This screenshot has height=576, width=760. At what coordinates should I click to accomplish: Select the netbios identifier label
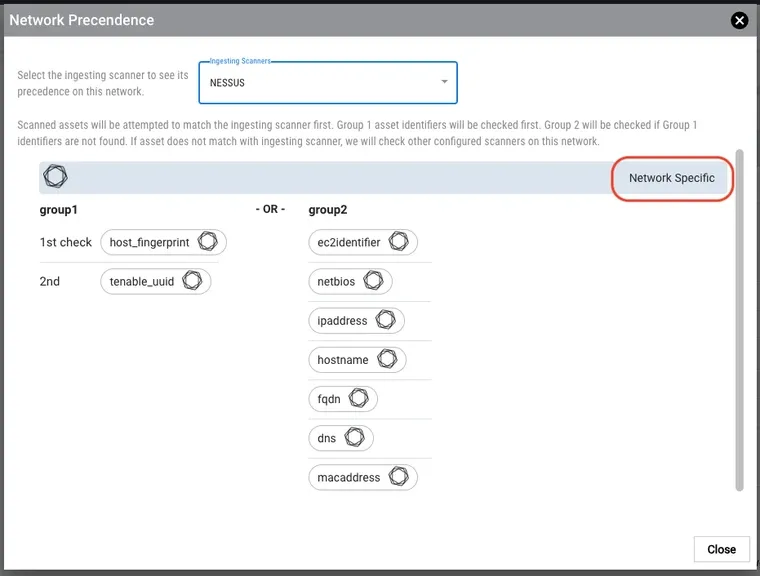[336, 282]
